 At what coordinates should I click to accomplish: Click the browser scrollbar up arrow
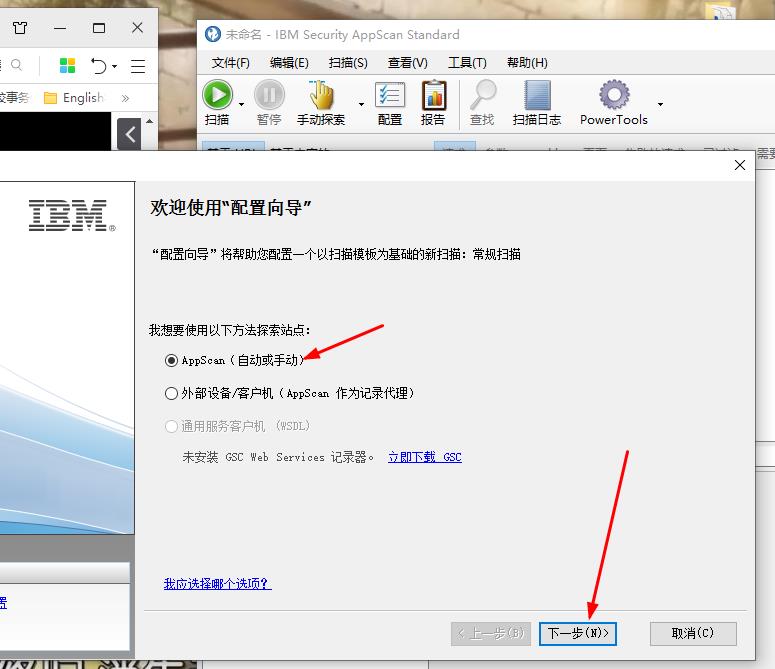click(150, 121)
